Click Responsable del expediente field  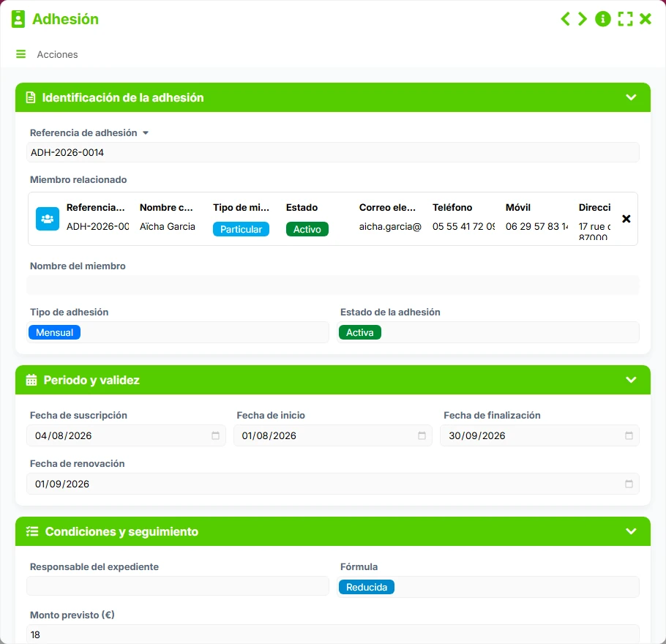[x=178, y=586]
